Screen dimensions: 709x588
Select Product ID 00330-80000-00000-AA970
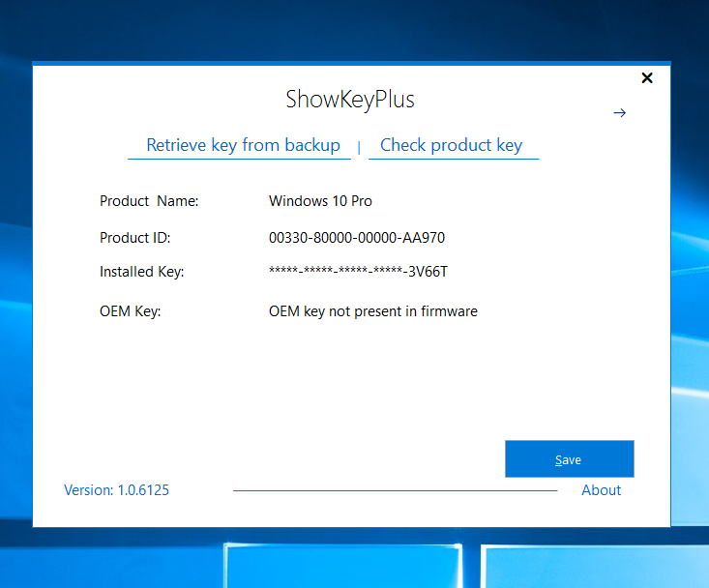tap(357, 238)
